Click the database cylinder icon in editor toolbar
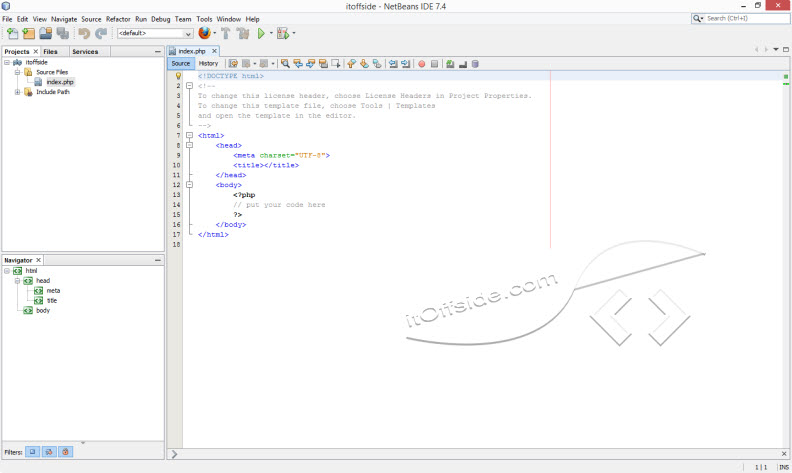The image size is (792, 473). (475, 64)
